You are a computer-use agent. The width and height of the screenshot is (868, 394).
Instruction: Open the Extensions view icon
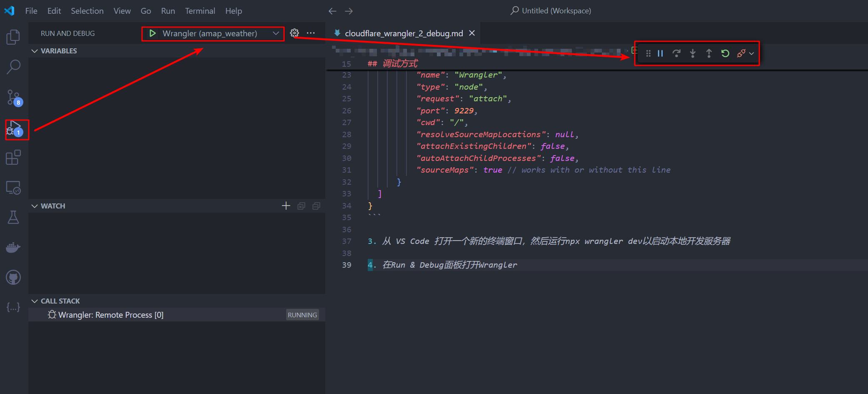(x=13, y=158)
